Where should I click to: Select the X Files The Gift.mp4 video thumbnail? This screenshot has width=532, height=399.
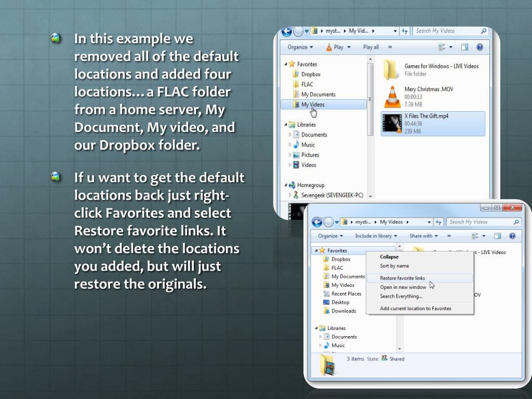pos(392,123)
